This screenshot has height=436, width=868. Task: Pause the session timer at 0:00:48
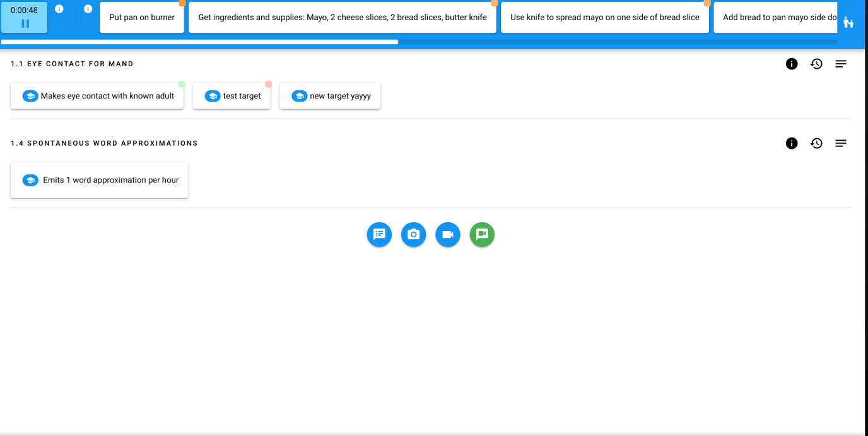tap(25, 23)
